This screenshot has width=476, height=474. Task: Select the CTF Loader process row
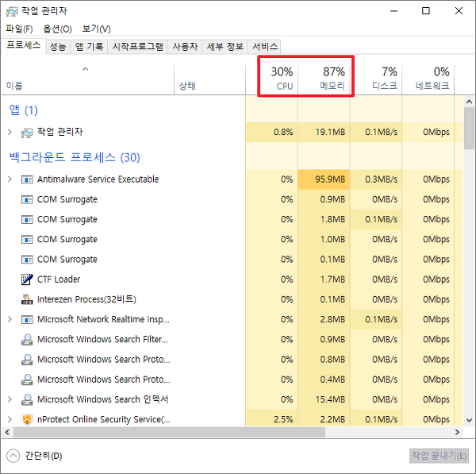(232, 279)
